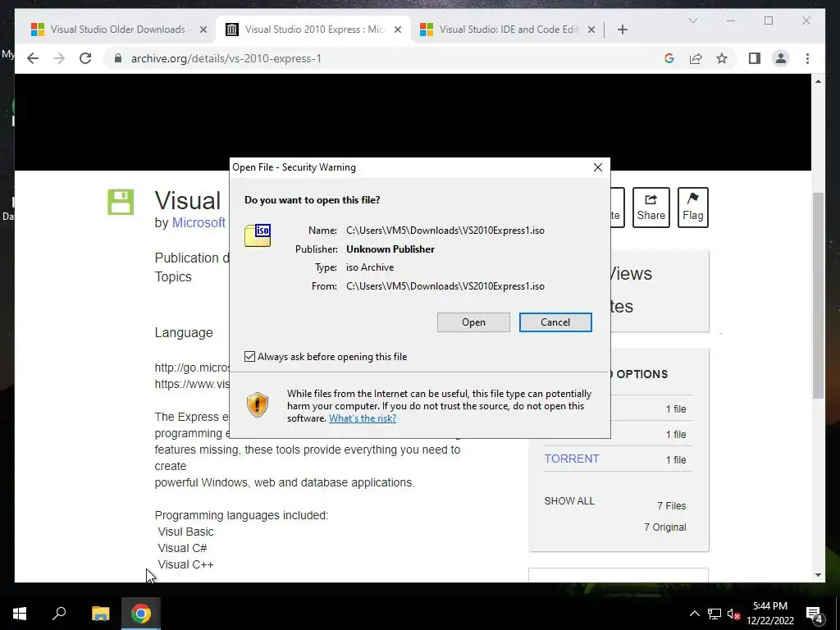Open the Chrome profile avatar menu
840x630 pixels.
tap(781, 58)
